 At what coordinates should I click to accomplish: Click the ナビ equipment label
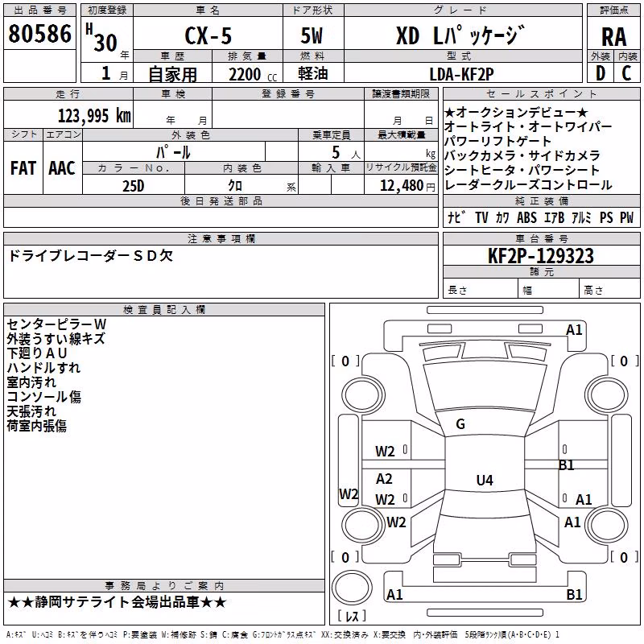tap(456, 217)
